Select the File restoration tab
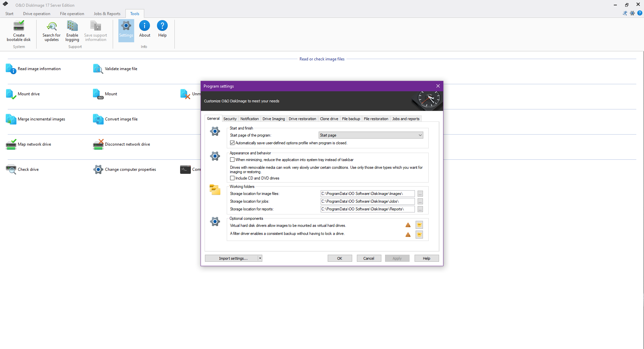Viewport: 644px width, 349px height. pos(376,119)
